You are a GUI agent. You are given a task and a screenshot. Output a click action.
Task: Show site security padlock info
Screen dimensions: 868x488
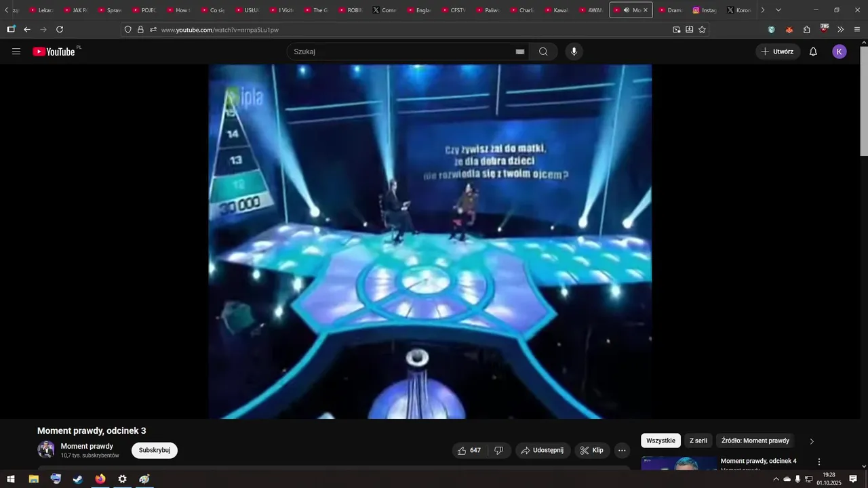pyautogui.click(x=140, y=29)
